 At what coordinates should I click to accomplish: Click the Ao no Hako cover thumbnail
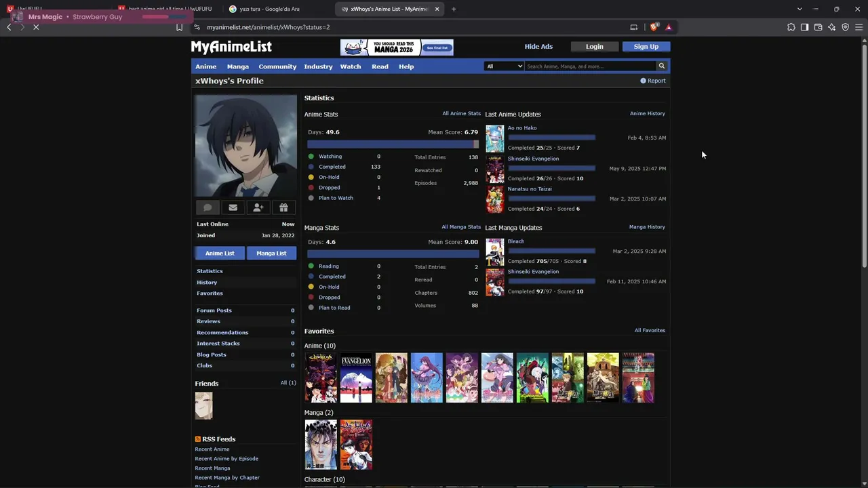point(495,138)
